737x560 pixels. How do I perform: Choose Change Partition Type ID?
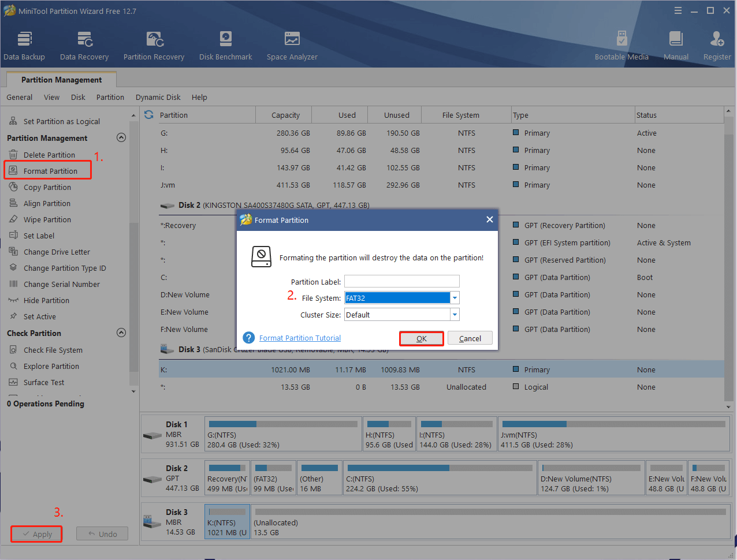65,268
